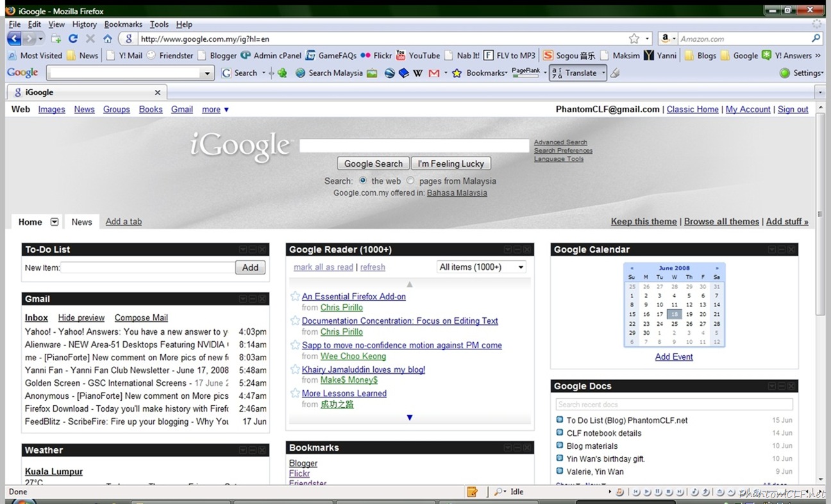Click 'Browse all themes' link
The height and width of the screenshot is (504, 831).
click(721, 221)
